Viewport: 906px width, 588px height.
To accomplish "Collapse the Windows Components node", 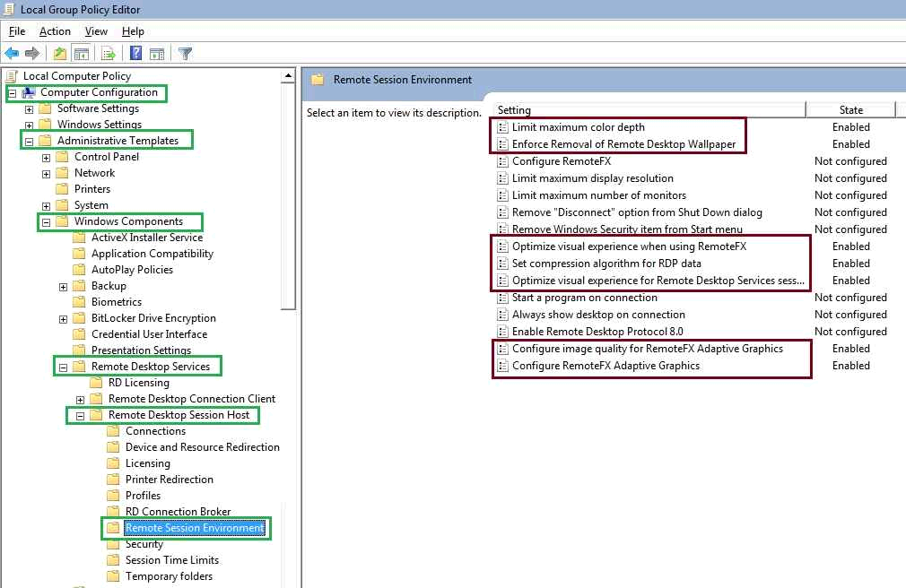I will (x=47, y=222).
